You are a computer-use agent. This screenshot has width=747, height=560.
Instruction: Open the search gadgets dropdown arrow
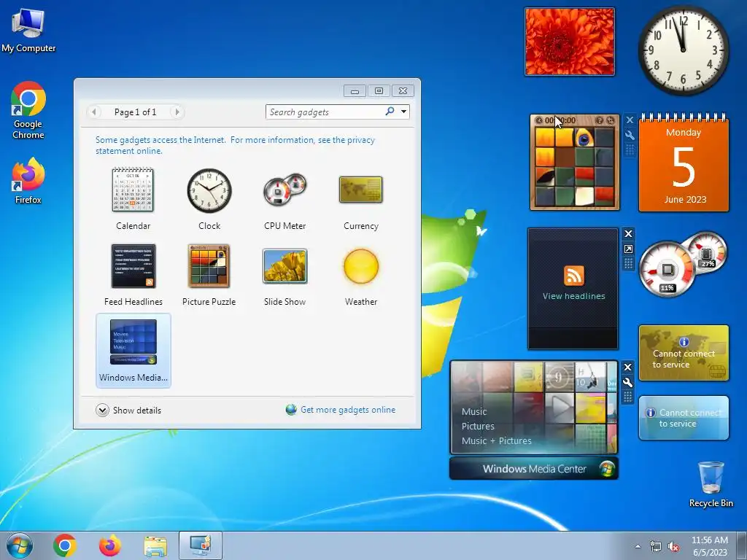403,112
